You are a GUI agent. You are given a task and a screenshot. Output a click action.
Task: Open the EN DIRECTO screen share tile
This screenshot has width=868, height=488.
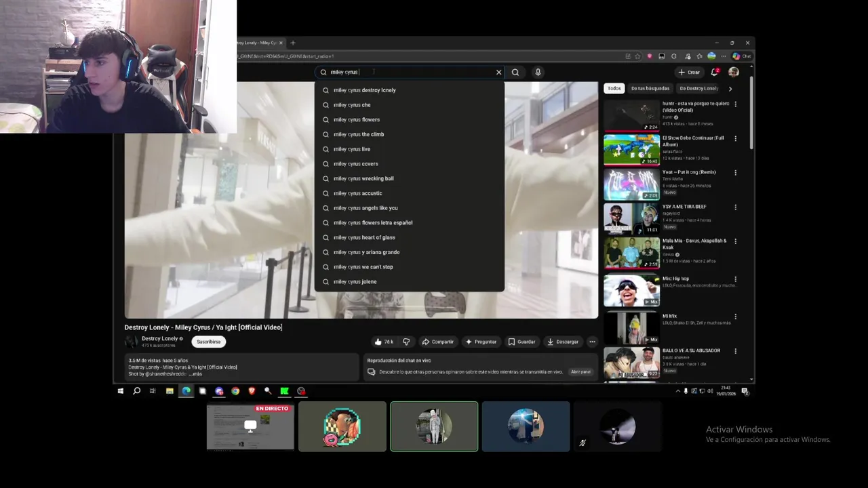(250, 426)
